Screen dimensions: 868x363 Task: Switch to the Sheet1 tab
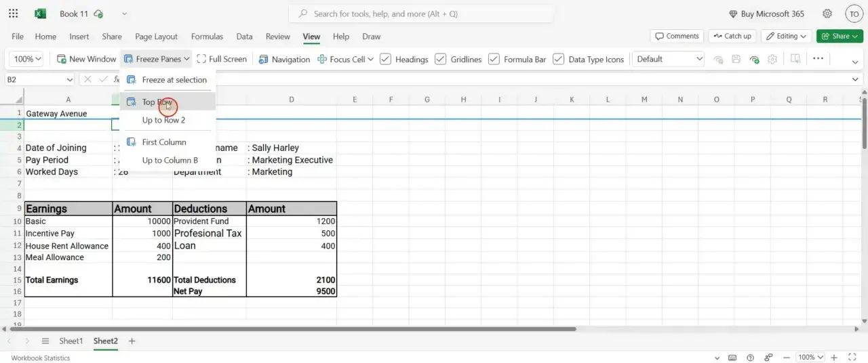(71, 341)
